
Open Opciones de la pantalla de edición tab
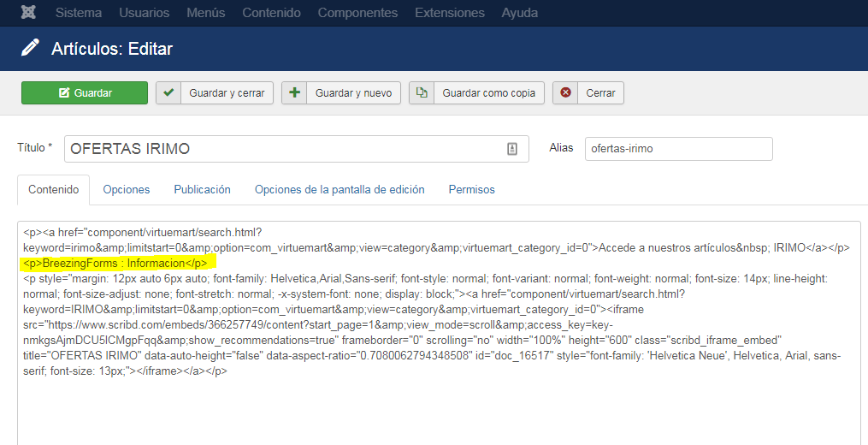click(340, 189)
